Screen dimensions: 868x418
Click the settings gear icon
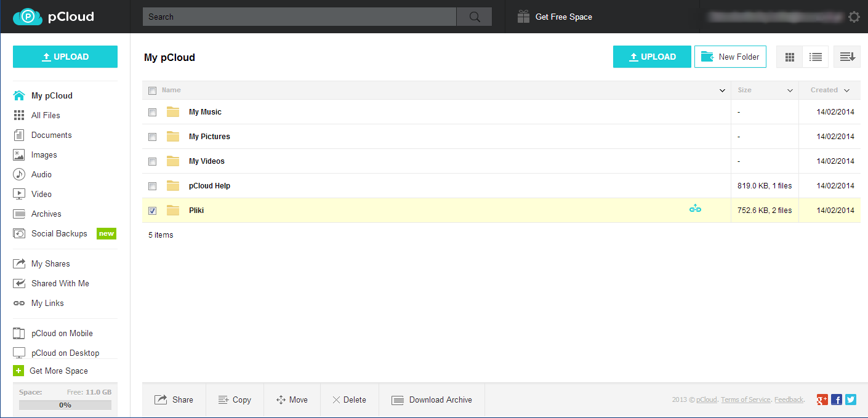(x=854, y=17)
